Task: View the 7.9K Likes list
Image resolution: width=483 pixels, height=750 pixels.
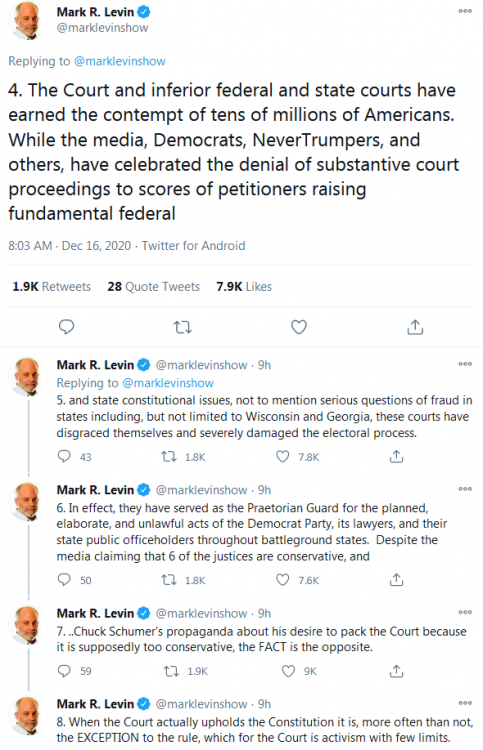Action: pos(244,287)
